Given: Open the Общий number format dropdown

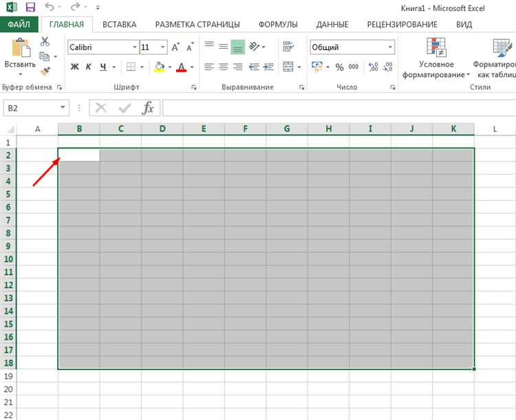Looking at the screenshot, I should [x=389, y=47].
